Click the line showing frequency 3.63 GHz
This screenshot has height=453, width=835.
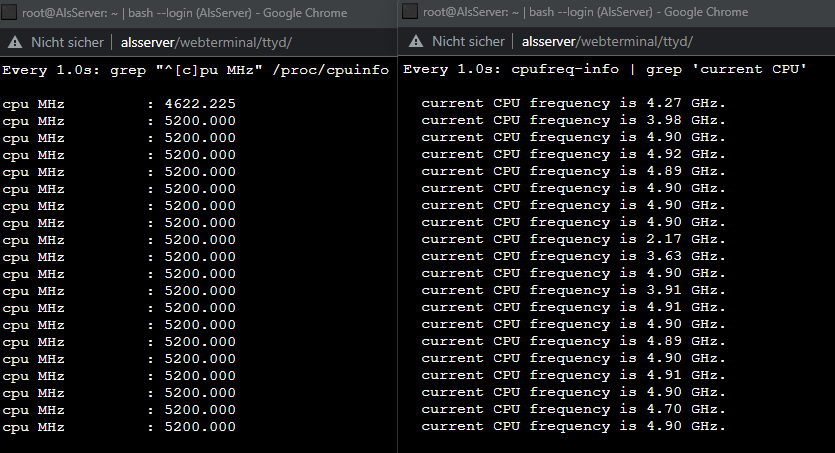574,256
